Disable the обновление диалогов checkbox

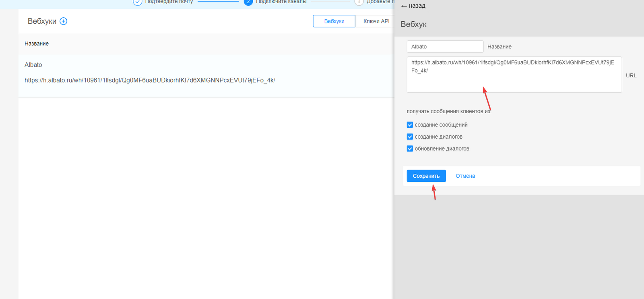(x=410, y=149)
